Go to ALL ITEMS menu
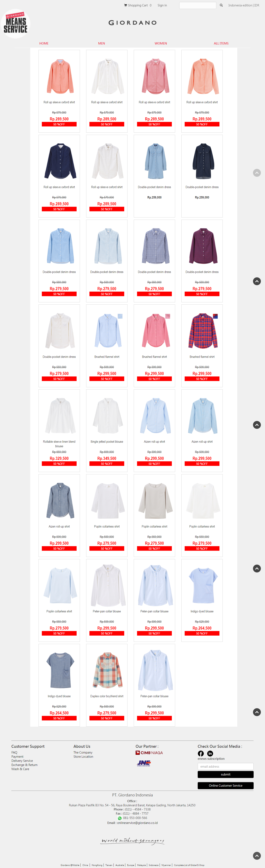Viewport: 265px width, 868px height. coord(221,43)
